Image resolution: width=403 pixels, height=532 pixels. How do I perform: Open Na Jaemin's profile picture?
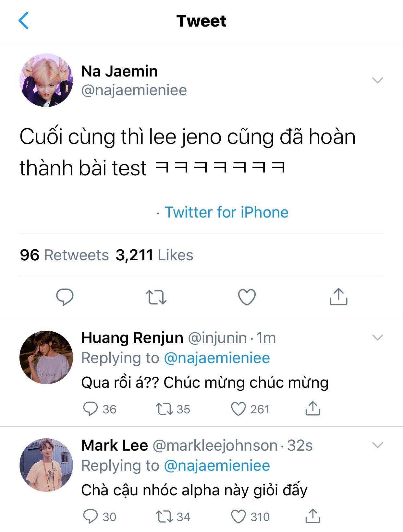point(46,80)
